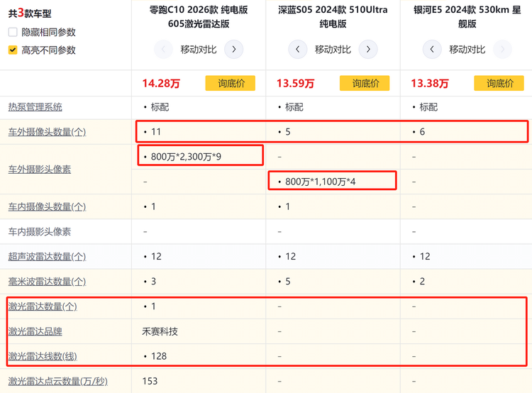
Task: Move 银河E5 column left with arrow
Action: click(x=432, y=50)
